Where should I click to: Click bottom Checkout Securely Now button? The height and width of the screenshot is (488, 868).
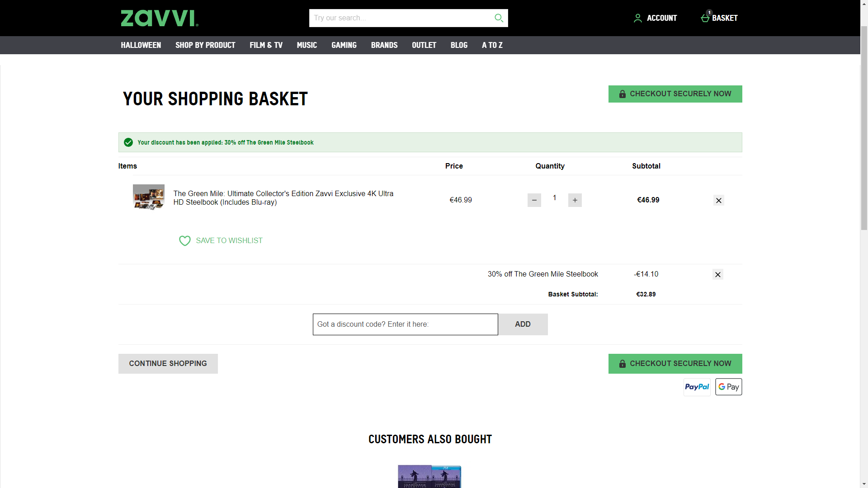(675, 364)
